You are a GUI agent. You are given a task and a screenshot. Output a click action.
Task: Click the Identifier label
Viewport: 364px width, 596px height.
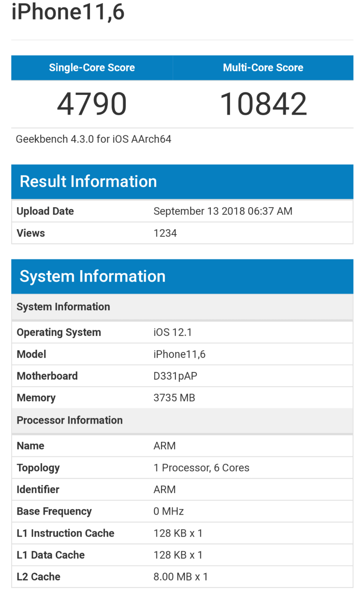pyautogui.click(x=38, y=489)
